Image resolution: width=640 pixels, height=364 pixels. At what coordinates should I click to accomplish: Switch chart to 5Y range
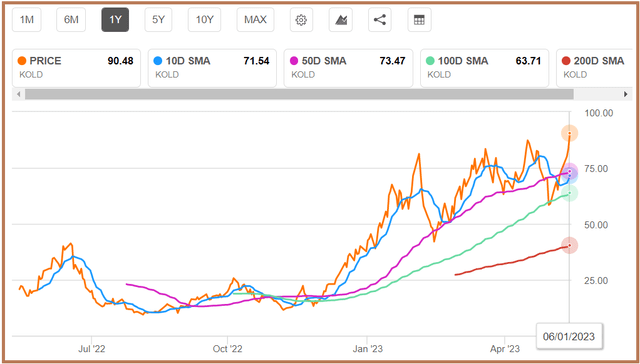point(158,20)
